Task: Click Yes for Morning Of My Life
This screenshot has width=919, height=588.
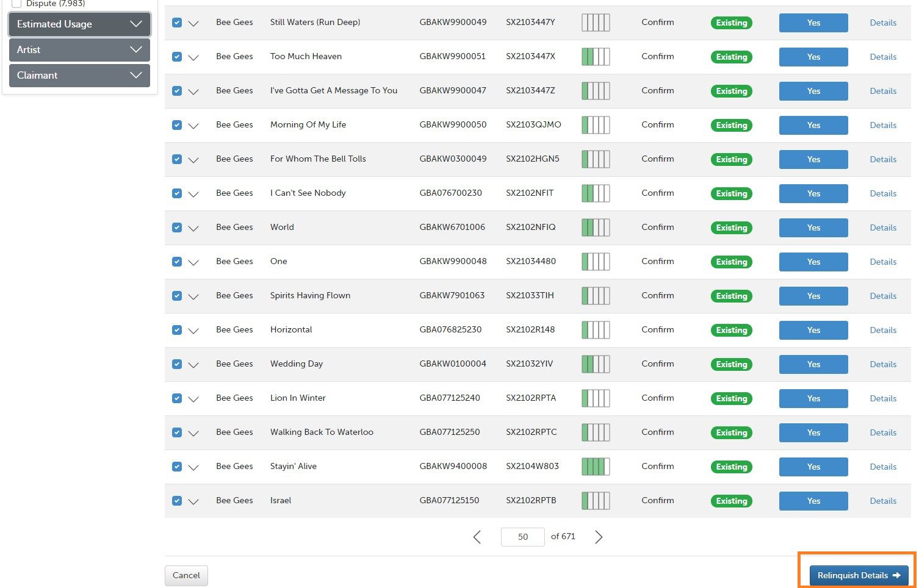Action: tap(813, 125)
